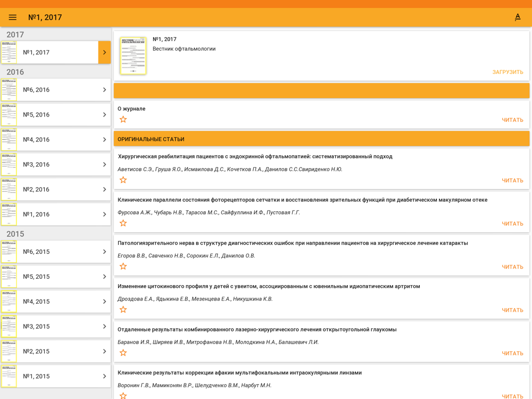Expand issue №1, 2017 chevron
Screen dimensions: 532x399
tap(104, 52)
